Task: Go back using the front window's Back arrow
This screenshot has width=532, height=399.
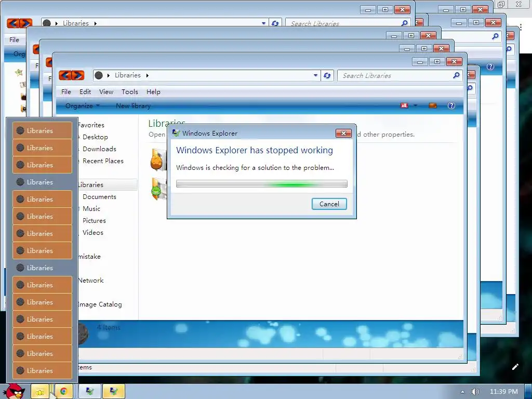Action: coord(65,75)
